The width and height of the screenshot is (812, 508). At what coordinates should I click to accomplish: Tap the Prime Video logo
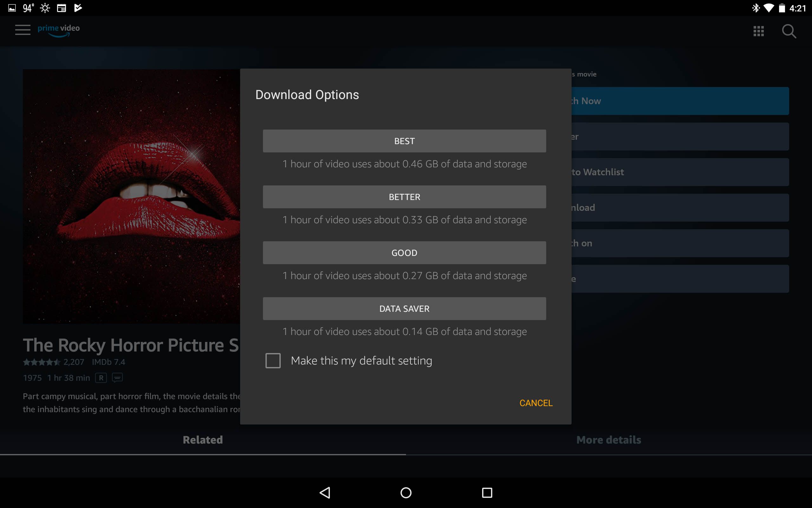59,30
